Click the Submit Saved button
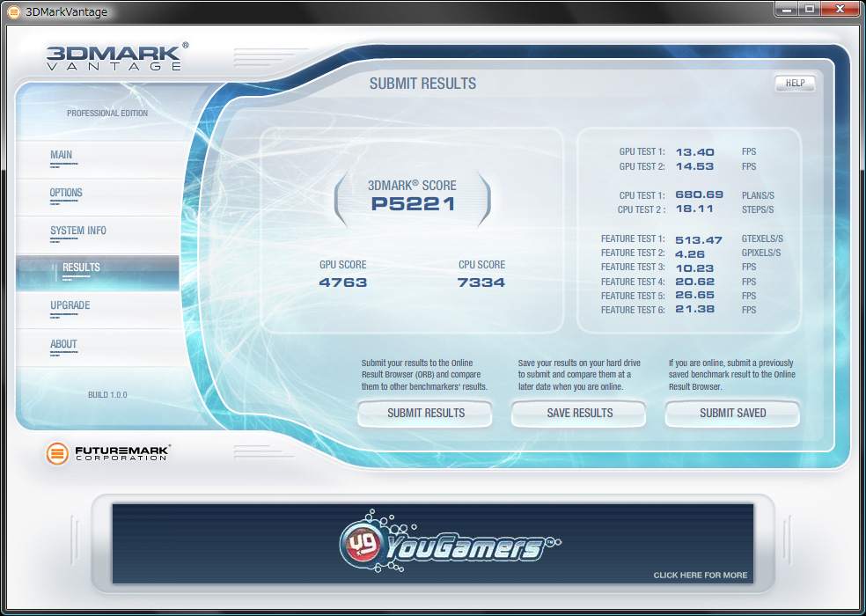Image resolution: width=866 pixels, height=616 pixels. [x=732, y=414]
